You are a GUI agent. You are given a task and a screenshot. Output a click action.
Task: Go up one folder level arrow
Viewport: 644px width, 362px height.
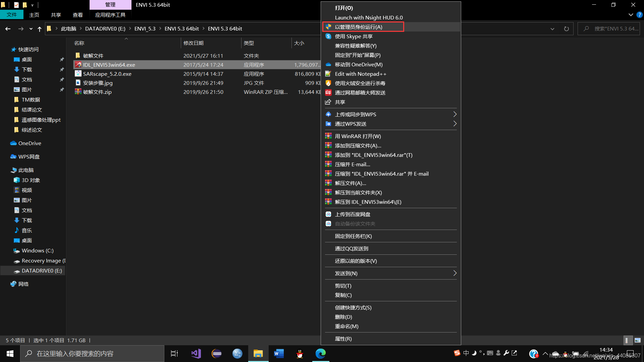click(40, 29)
